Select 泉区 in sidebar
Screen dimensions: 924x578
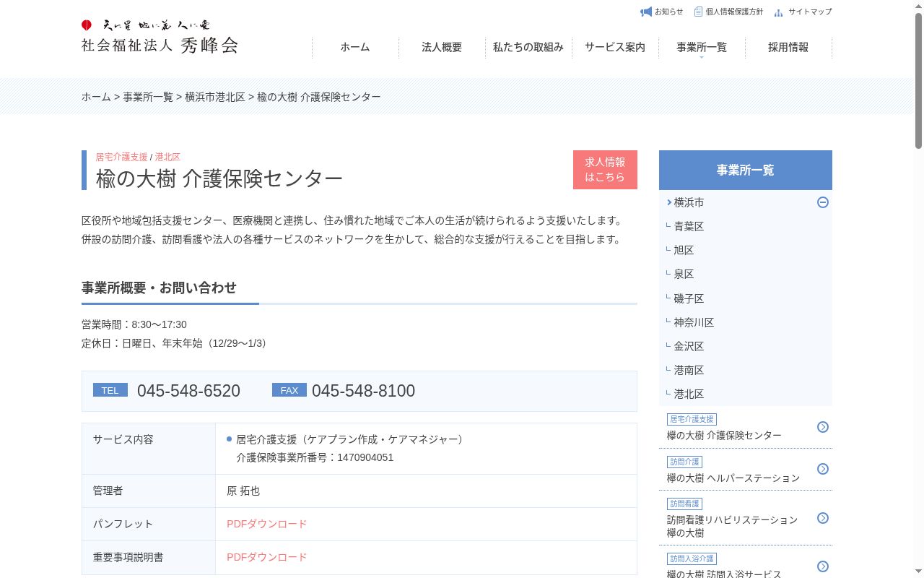[x=684, y=274]
